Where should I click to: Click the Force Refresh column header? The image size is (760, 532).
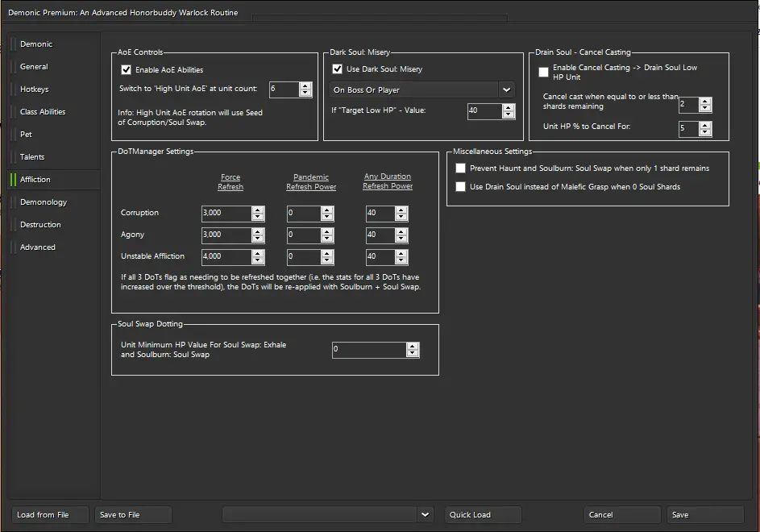[x=230, y=182]
